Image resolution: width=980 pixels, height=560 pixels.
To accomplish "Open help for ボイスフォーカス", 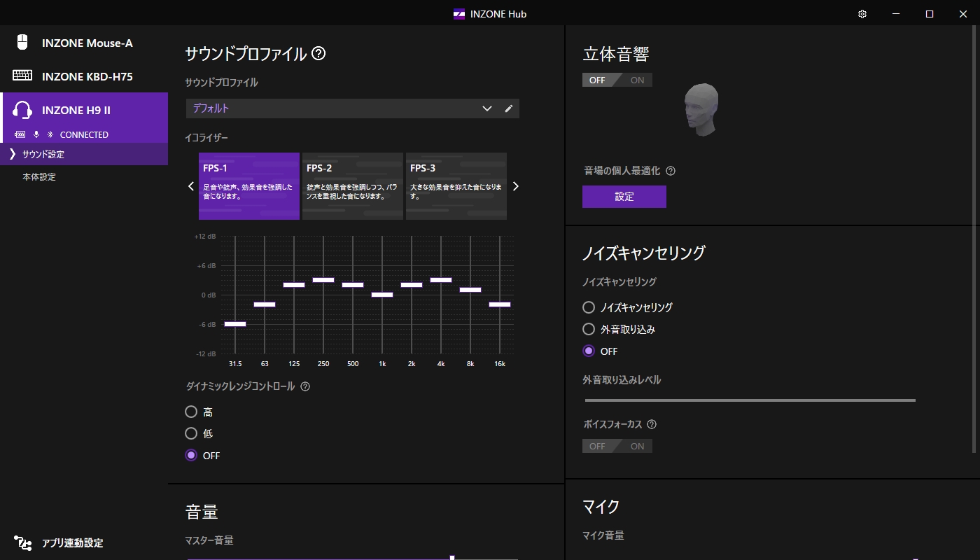I will tap(652, 424).
